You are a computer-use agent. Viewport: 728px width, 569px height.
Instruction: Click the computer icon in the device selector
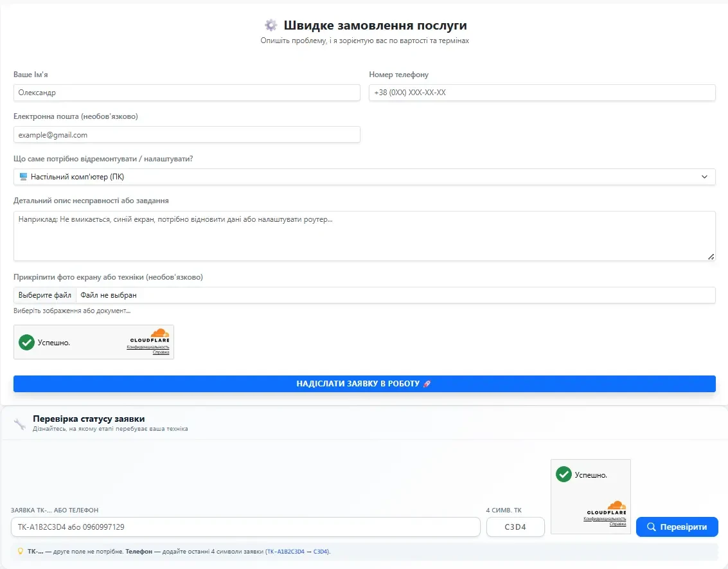[x=23, y=177]
